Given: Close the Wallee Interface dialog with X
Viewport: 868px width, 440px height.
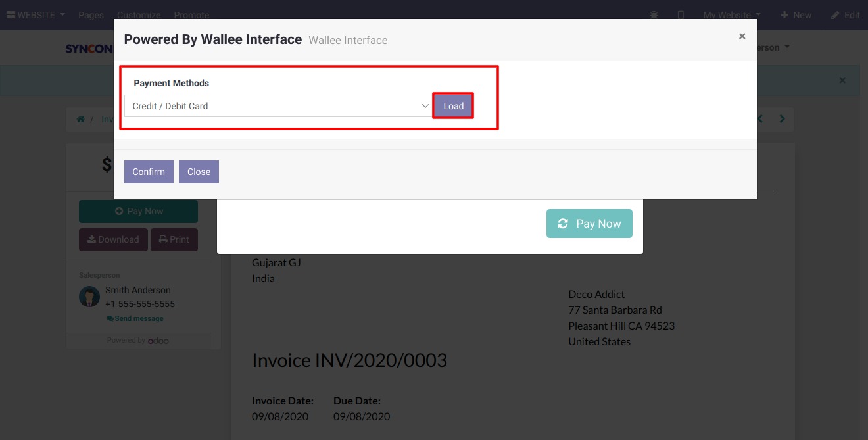Looking at the screenshot, I should (x=742, y=36).
